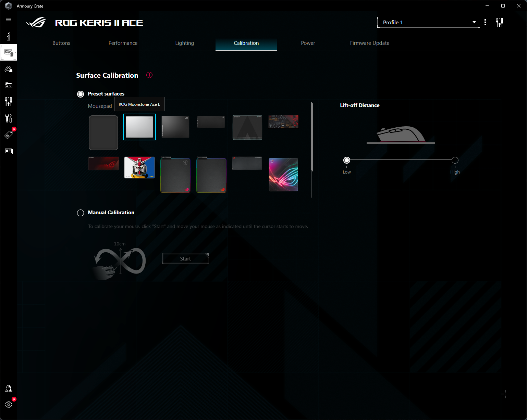Set lift-off distance slider handle to Low
527x420 pixels.
coord(347,160)
